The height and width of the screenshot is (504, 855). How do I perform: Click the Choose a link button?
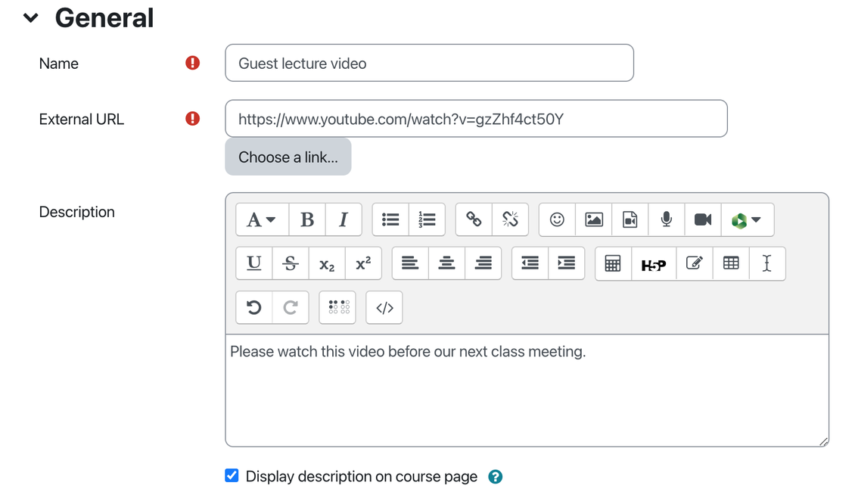click(x=288, y=157)
